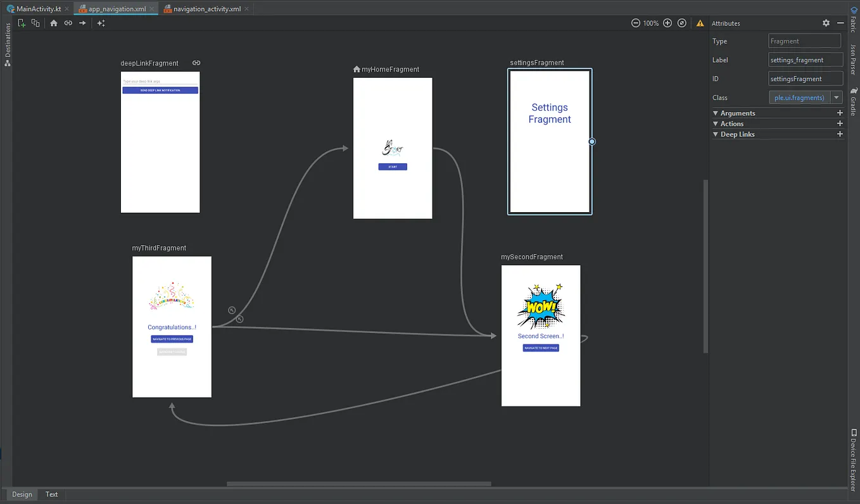Expand the Arguments section

[716, 113]
